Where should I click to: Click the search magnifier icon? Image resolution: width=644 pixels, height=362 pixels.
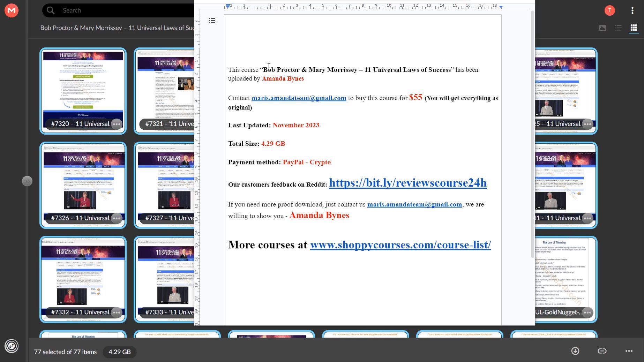point(51,10)
